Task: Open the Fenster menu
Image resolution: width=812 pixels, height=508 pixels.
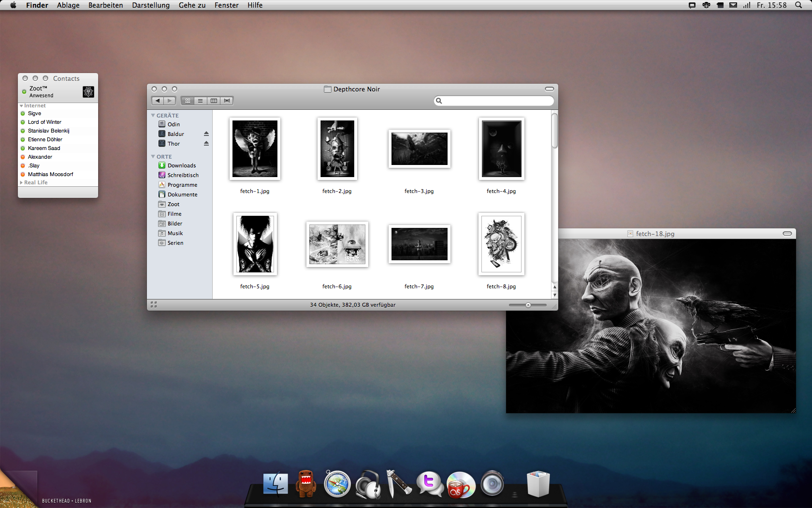Action: [x=226, y=5]
